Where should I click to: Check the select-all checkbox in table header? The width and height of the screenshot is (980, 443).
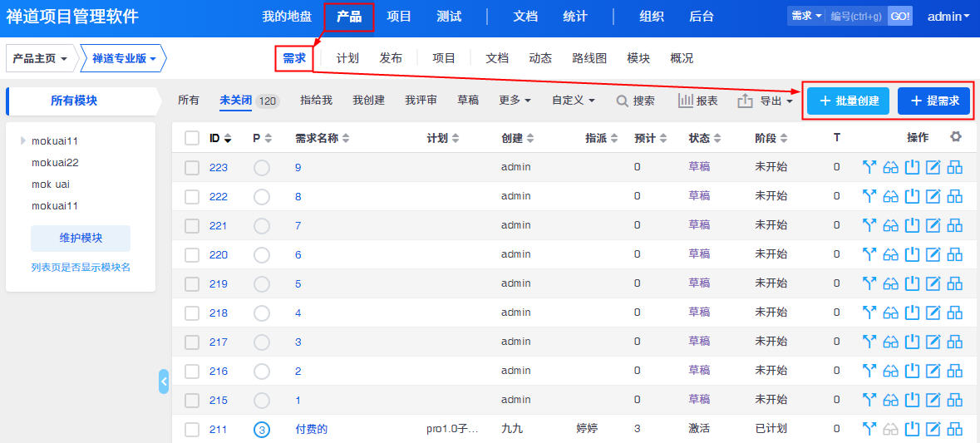[x=192, y=138]
